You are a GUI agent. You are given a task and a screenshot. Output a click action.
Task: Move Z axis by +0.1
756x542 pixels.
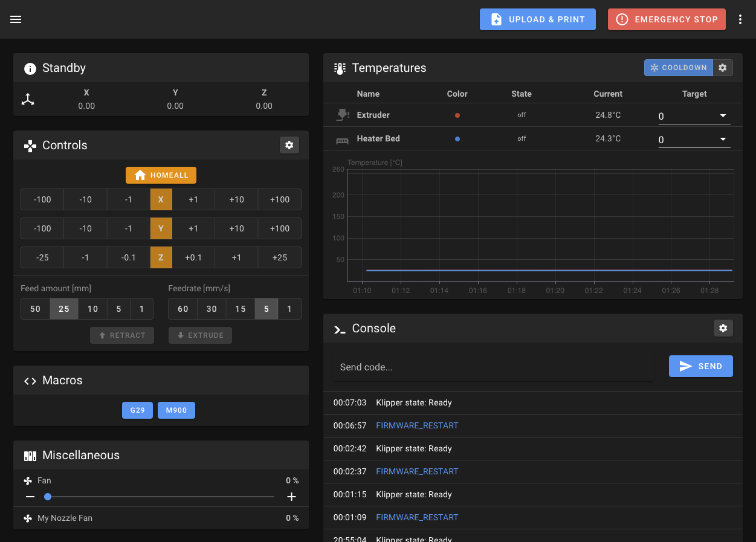193,257
